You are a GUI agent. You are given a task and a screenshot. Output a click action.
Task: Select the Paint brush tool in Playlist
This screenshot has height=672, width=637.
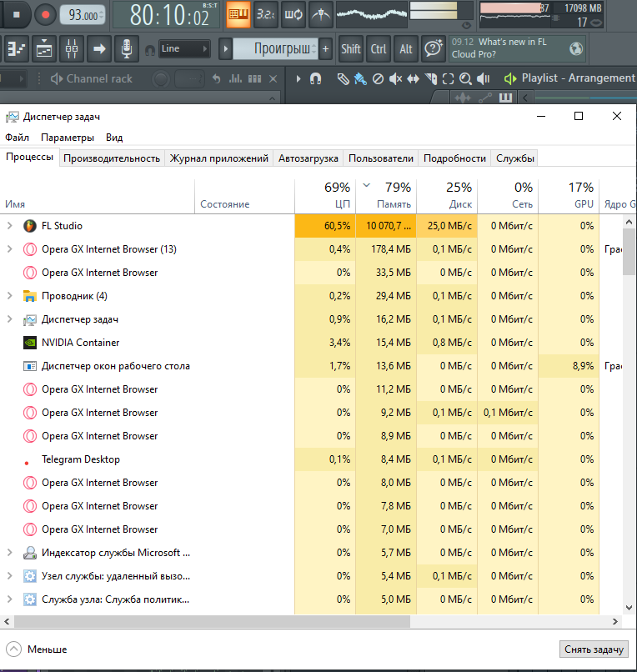coord(360,79)
